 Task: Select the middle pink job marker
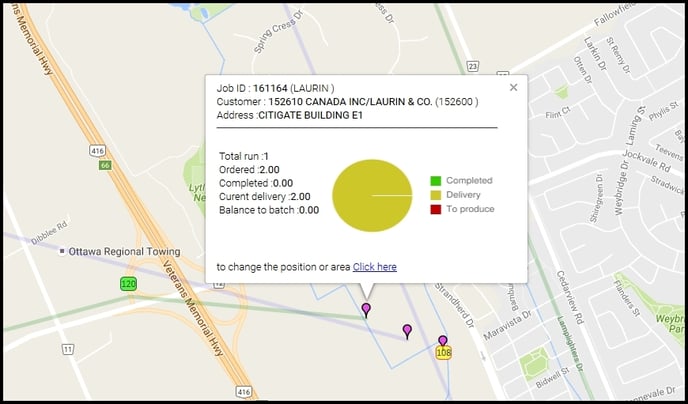coord(407,330)
